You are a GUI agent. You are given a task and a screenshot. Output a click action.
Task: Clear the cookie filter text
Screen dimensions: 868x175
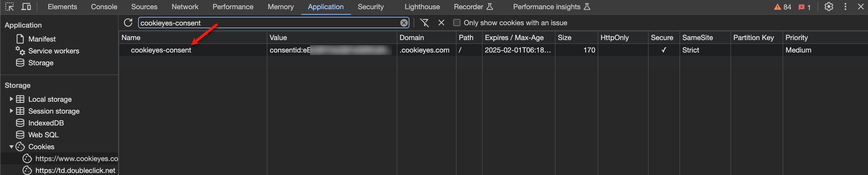point(404,23)
